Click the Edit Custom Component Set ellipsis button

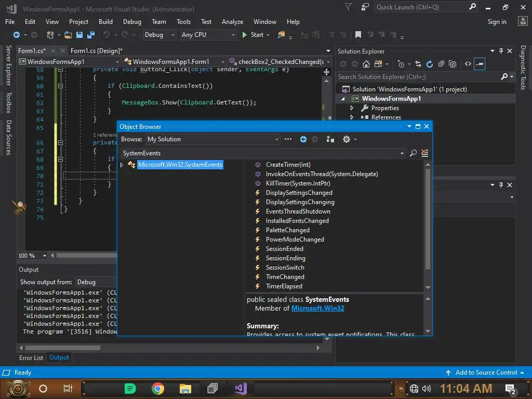click(x=288, y=139)
